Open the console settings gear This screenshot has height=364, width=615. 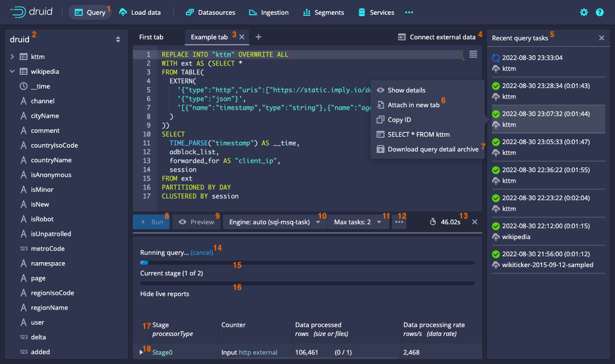[584, 12]
